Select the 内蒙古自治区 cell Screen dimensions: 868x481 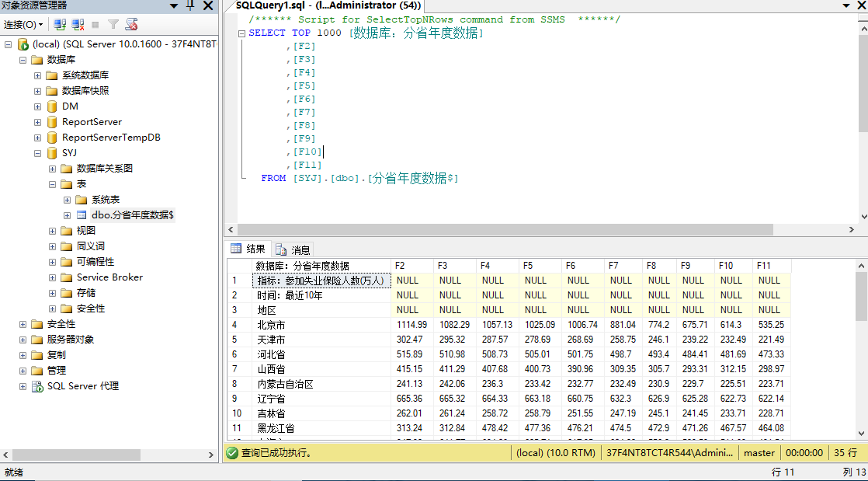click(321, 383)
